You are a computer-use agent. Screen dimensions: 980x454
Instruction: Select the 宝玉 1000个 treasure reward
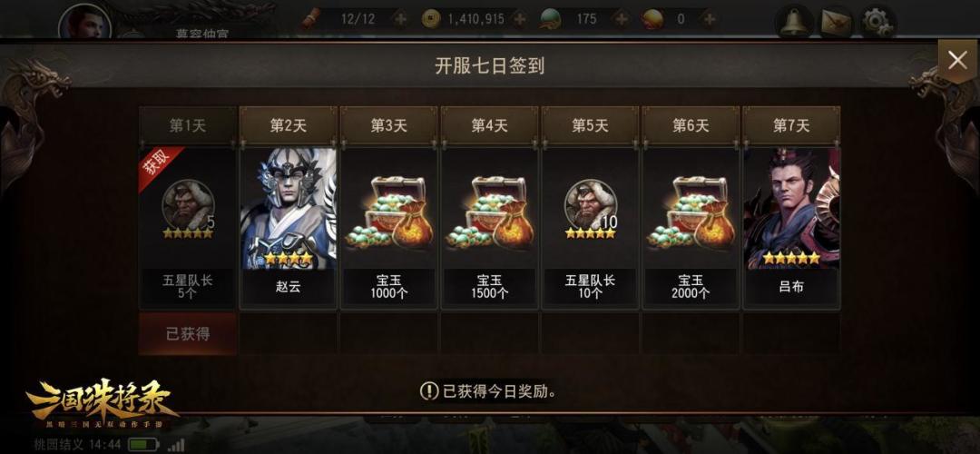[x=388, y=228]
